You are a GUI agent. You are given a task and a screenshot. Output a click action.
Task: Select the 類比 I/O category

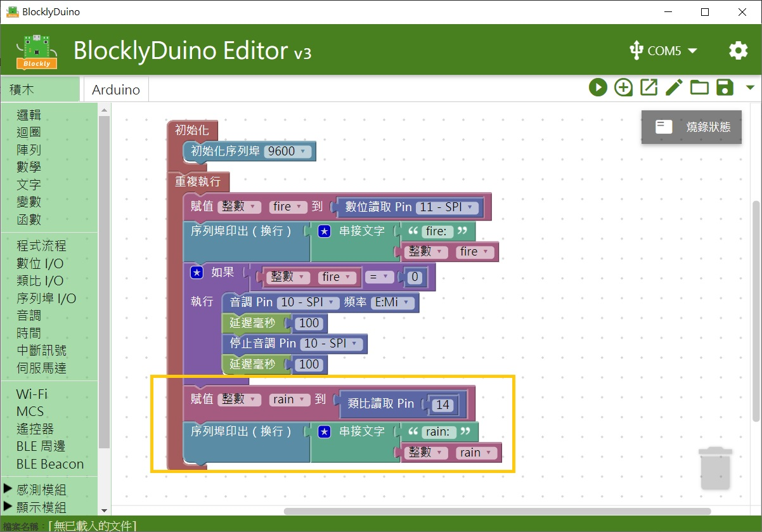point(40,281)
